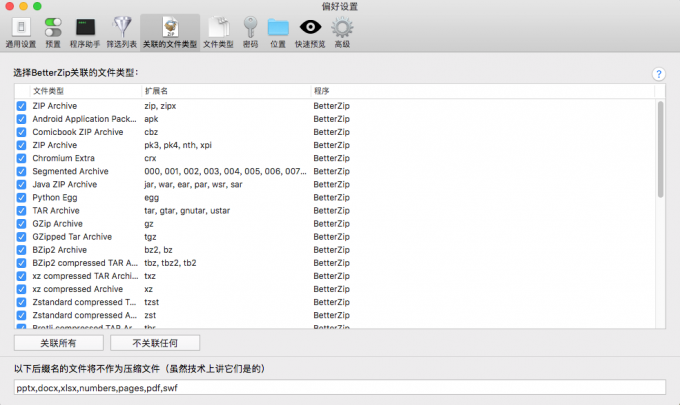Select the BetterZip program cell for Python Egg
The width and height of the screenshot is (680, 405).
(331, 197)
